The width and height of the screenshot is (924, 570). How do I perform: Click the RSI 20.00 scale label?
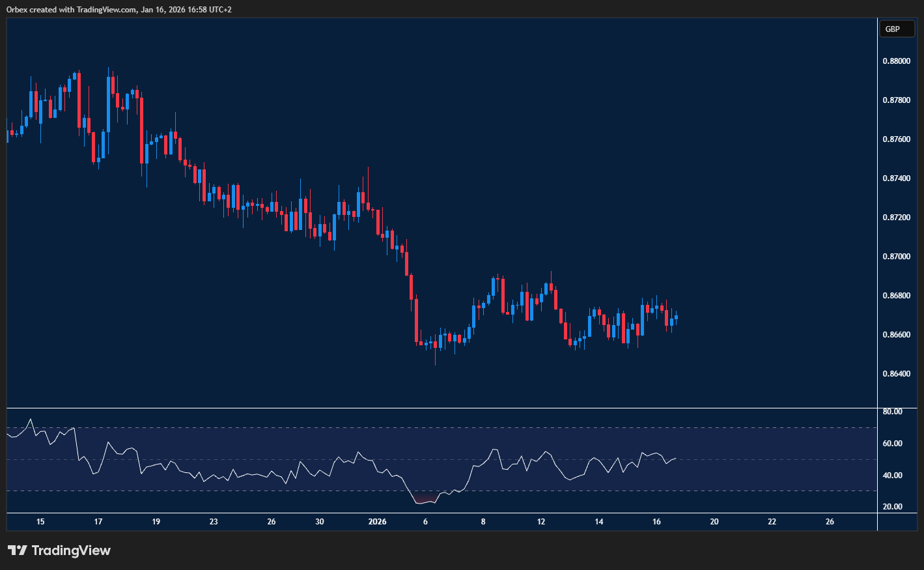(x=892, y=507)
